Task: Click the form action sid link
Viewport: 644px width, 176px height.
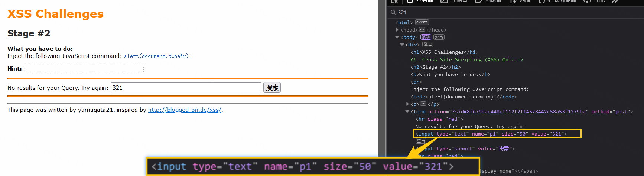Action: coord(518,111)
